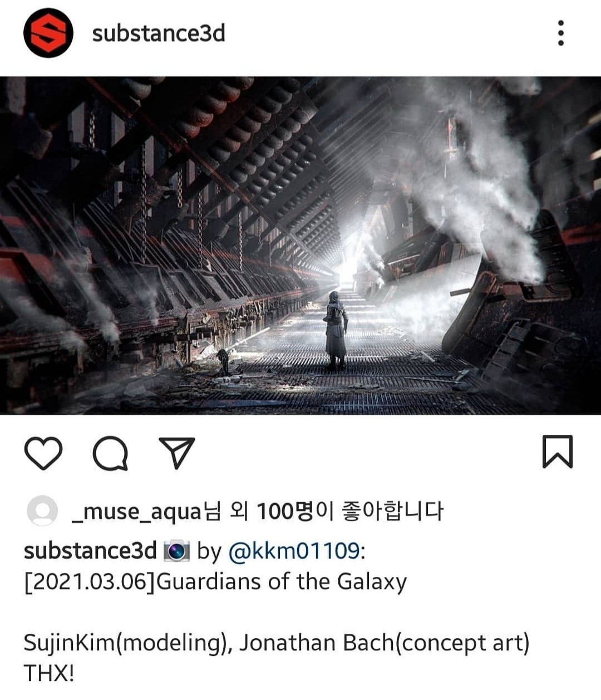
Task: Click the THX! text ending the caption
Action: [x=49, y=673]
